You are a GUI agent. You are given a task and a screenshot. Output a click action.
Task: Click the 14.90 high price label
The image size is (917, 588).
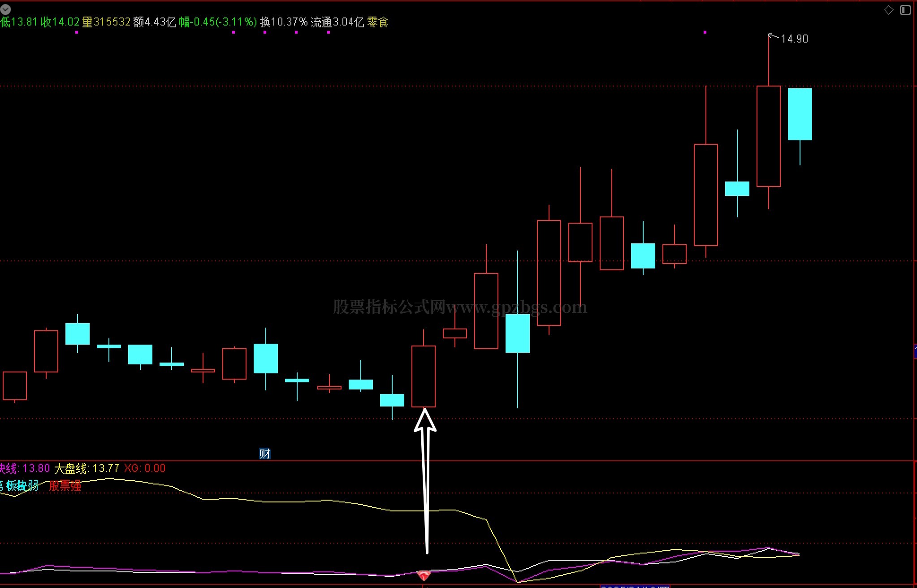tap(794, 39)
